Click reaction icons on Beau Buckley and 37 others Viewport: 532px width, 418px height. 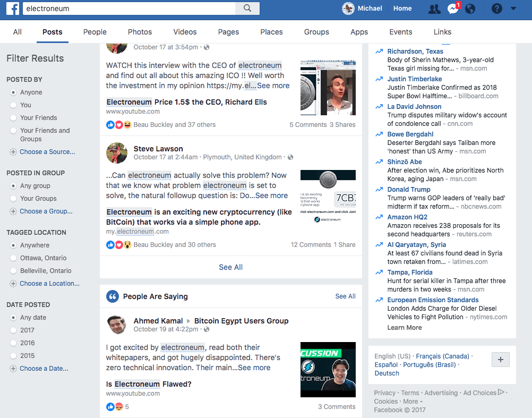pyautogui.click(x=119, y=125)
